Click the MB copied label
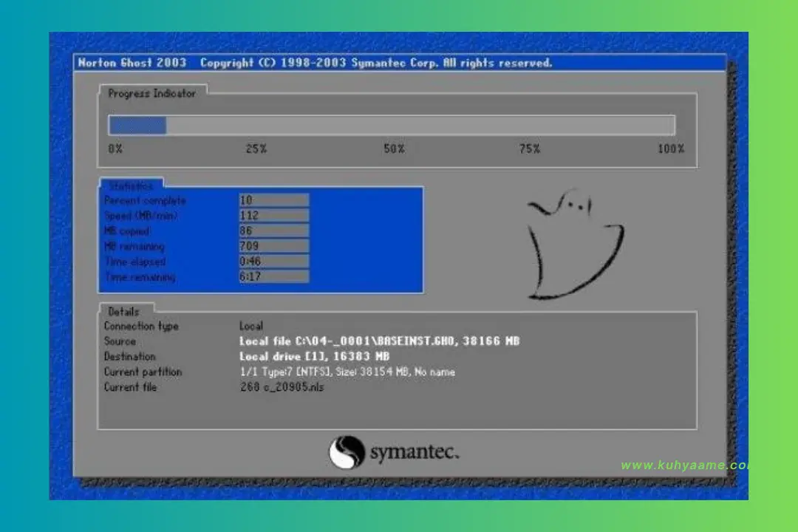 (127, 231)
